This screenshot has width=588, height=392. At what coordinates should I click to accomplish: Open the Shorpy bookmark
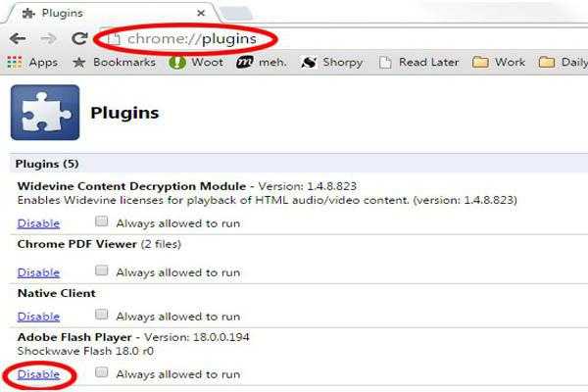tap(332, 63)
